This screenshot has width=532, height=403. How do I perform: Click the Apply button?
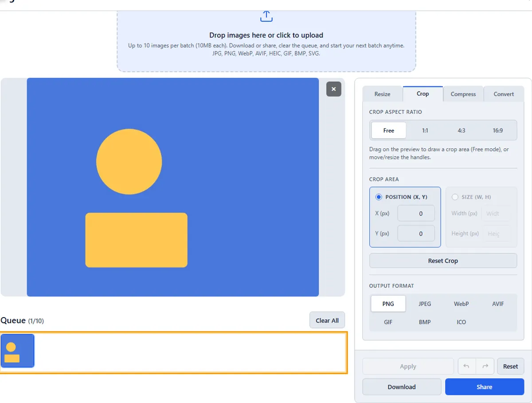click(x=408, y=366)
